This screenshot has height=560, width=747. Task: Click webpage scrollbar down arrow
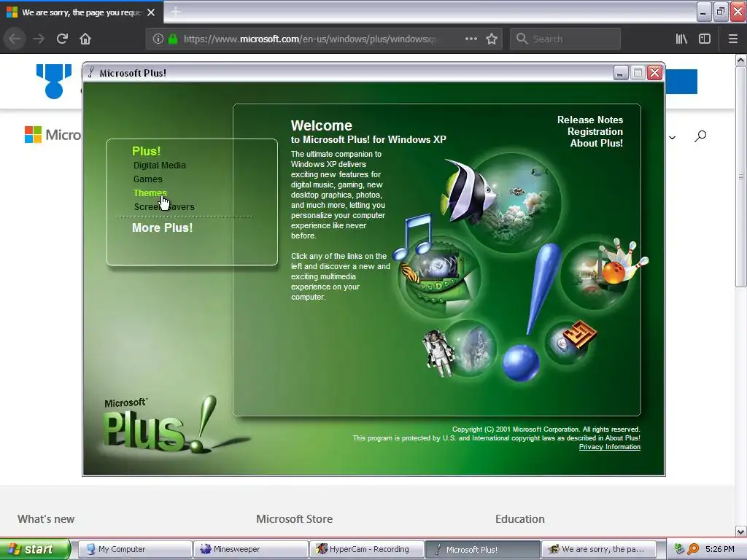click(x=741, y=531)
